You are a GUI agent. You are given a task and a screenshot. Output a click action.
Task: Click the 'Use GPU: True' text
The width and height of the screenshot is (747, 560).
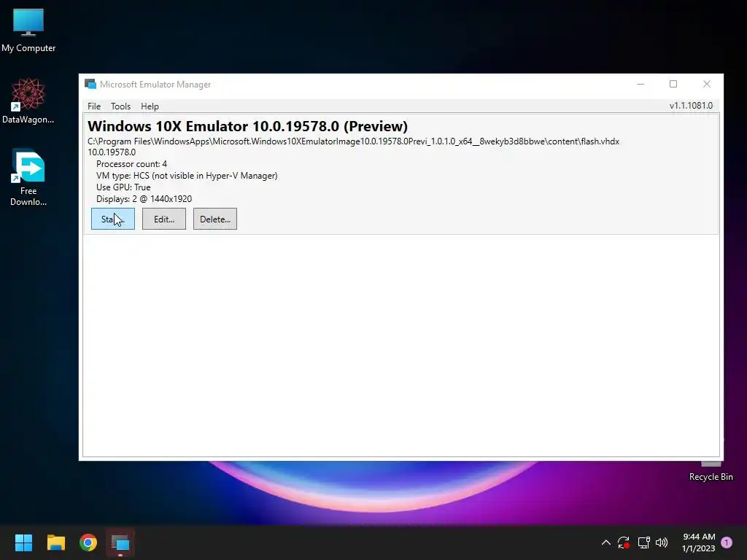click(x=123, y=187)
